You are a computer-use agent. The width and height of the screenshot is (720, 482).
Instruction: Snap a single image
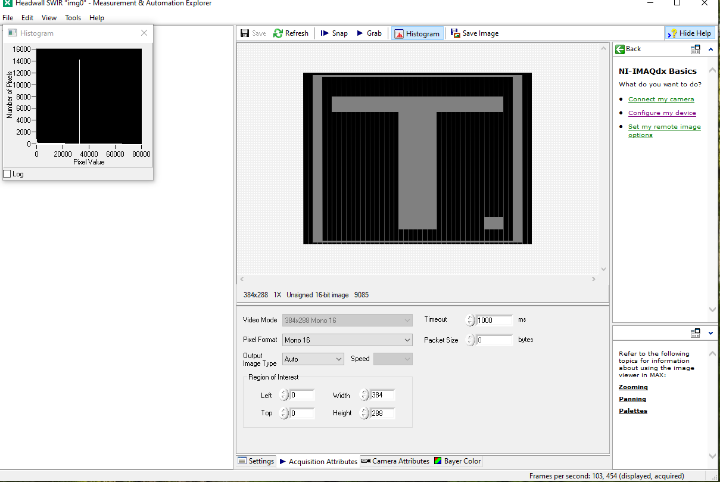tap(334, 33)
